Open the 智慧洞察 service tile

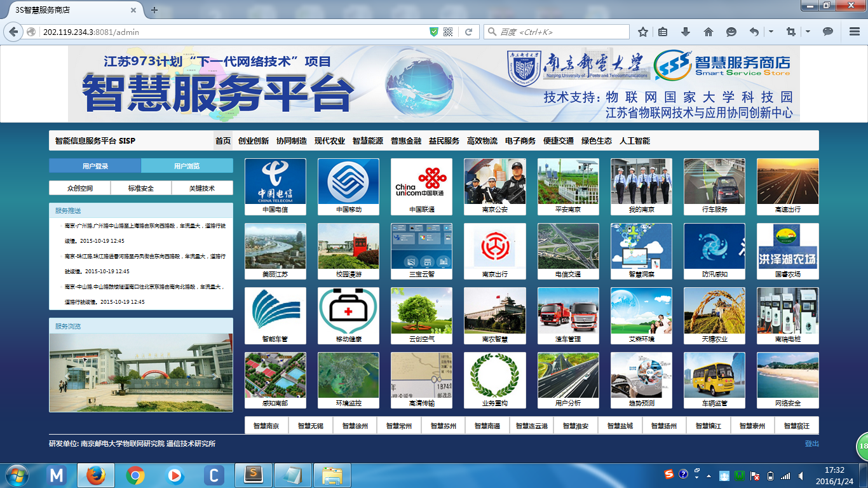coord(641,252)
